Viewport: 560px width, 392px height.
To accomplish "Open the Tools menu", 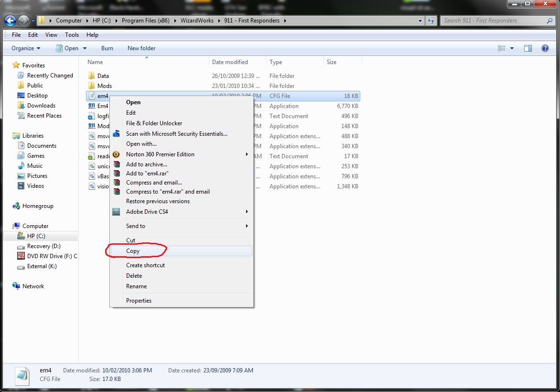I will (x=72, y=35).
